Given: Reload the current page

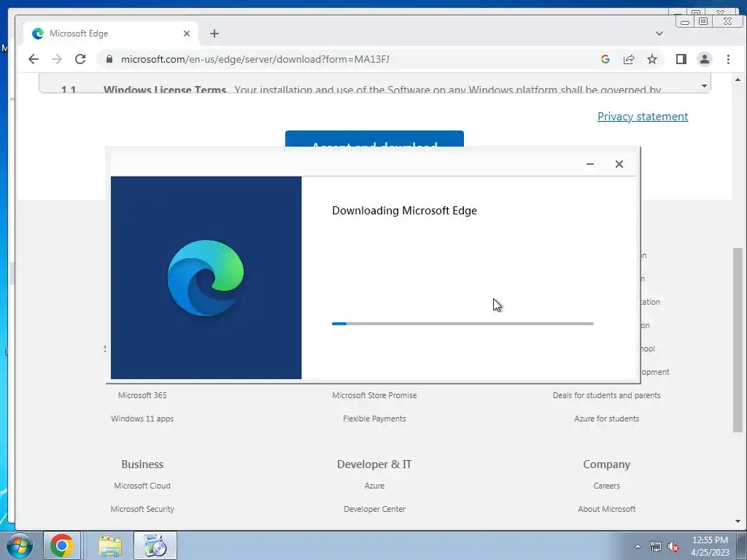Looking at the screenshot, I should pos(80,59).
